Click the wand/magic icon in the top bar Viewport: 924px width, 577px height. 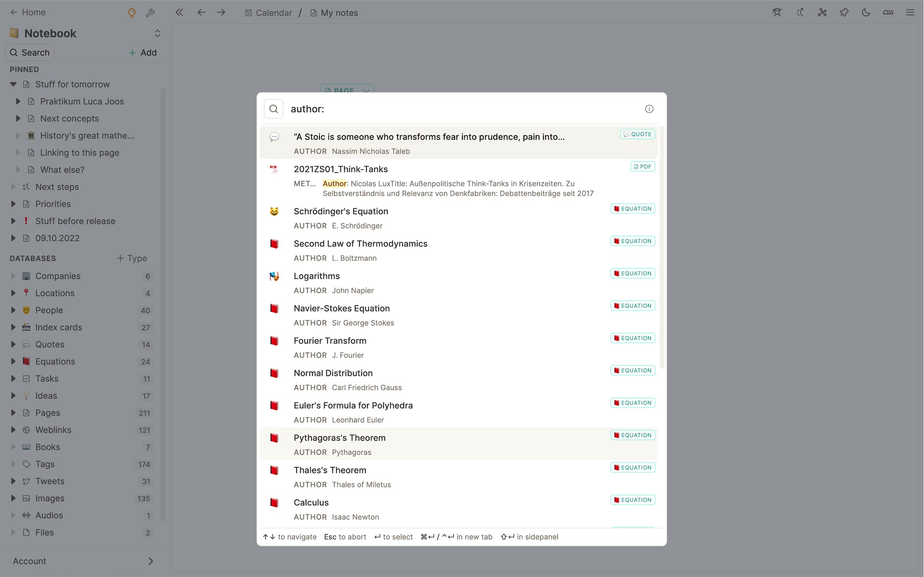click(800, 13)
